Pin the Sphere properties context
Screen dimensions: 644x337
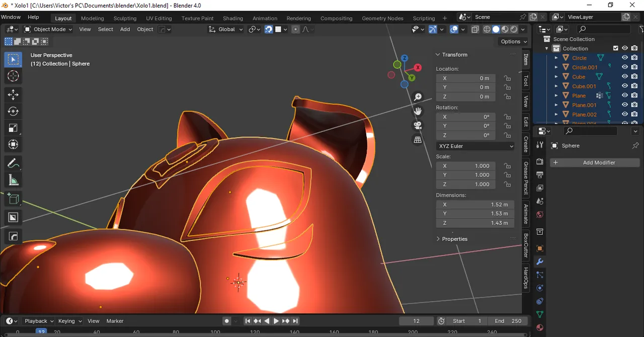(x=635, y=145)
